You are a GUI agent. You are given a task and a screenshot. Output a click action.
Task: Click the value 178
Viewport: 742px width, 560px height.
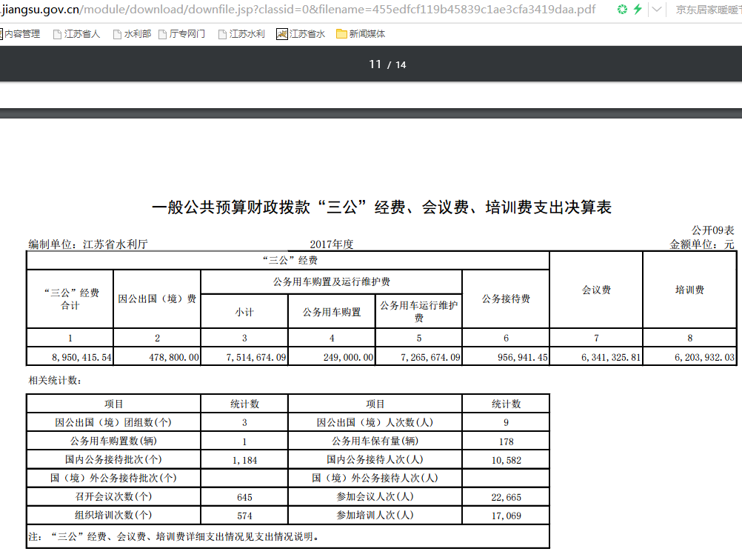pyautogui.click(x=506, y=441)
